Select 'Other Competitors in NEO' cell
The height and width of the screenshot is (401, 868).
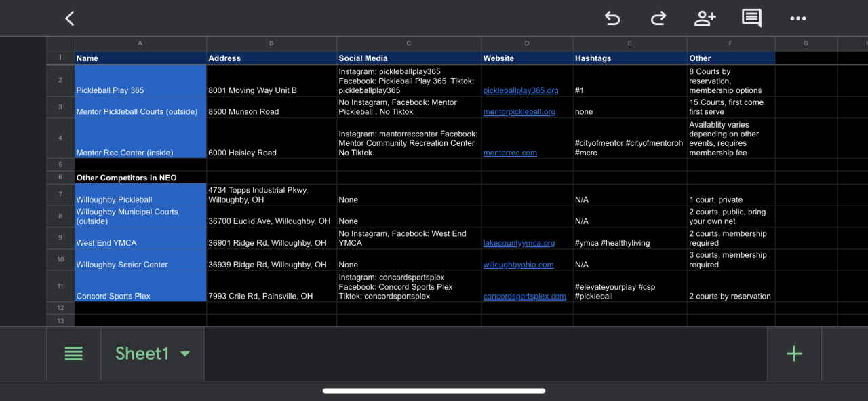tap(140, 178)
